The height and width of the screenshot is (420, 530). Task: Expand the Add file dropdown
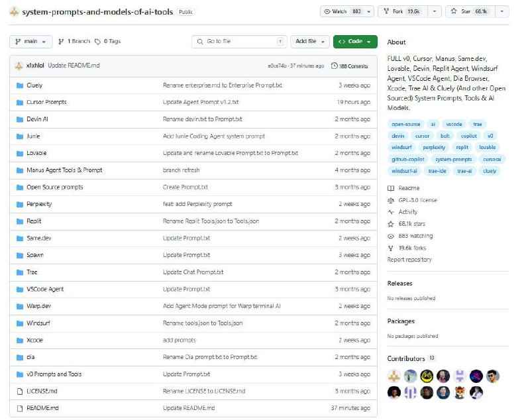coord(310,42)
